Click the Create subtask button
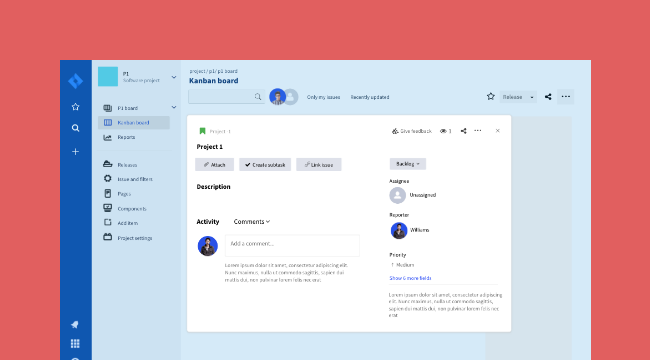The height and width of the screenshot is (360, 650). [265, 165]
